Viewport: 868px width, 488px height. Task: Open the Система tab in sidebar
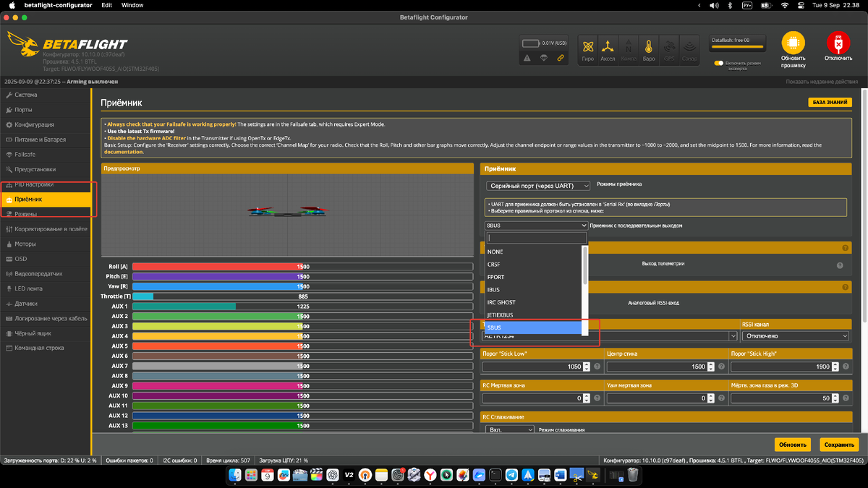coord(46,95)
